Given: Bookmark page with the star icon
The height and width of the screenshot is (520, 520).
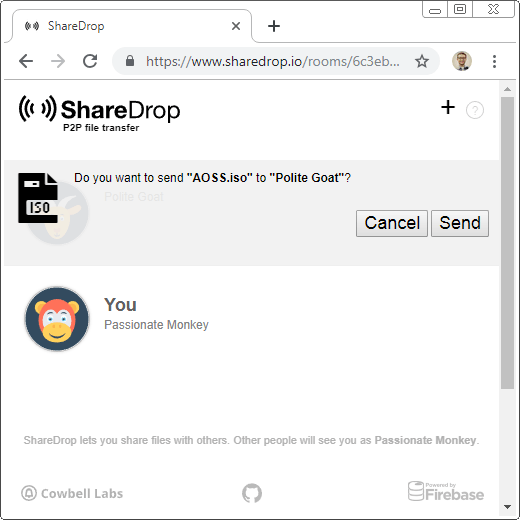Looking at the screenshot, I should (422, 61).
